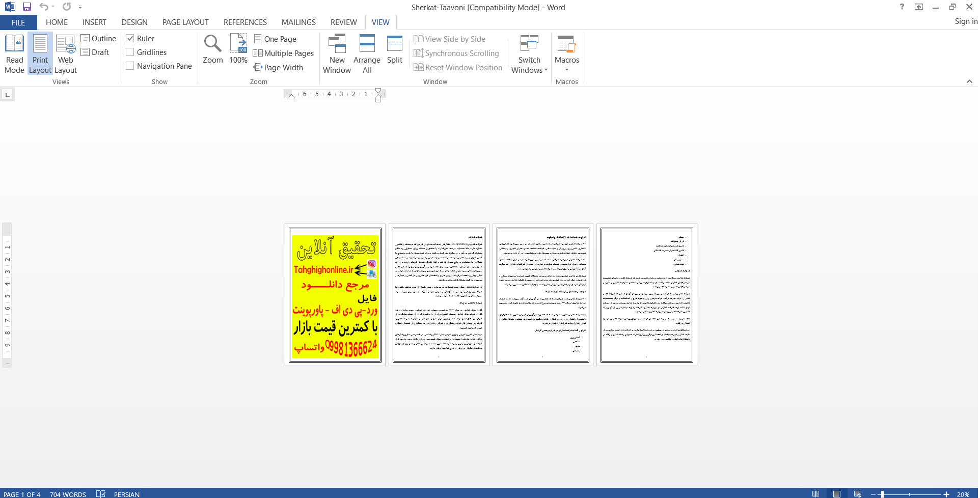The height and width of the screenshot is (498, 980).
Task: Switch to Read Mode view
Action: tap(14, 54)
